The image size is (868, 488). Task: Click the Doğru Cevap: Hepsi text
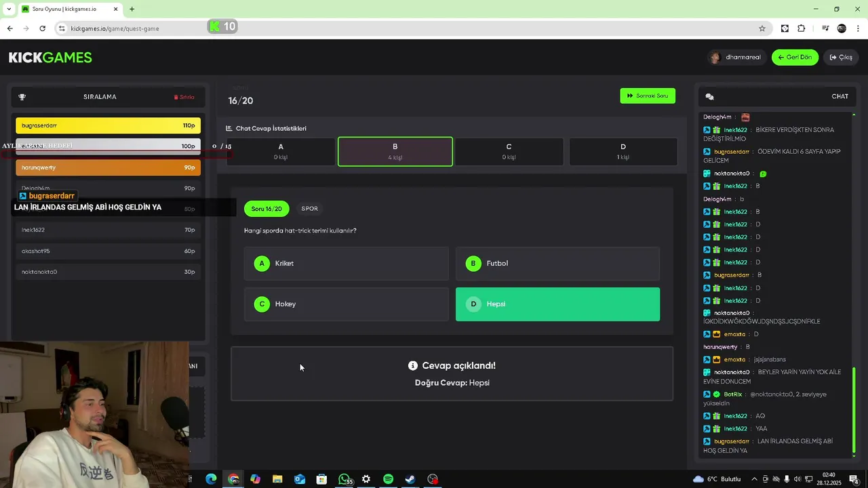tap(452, 383)
